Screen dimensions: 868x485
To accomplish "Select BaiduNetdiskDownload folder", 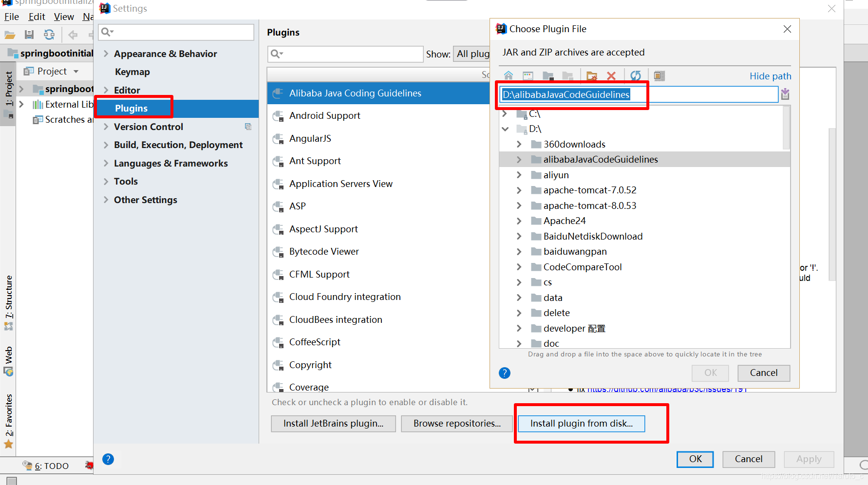I will point(593,236).
